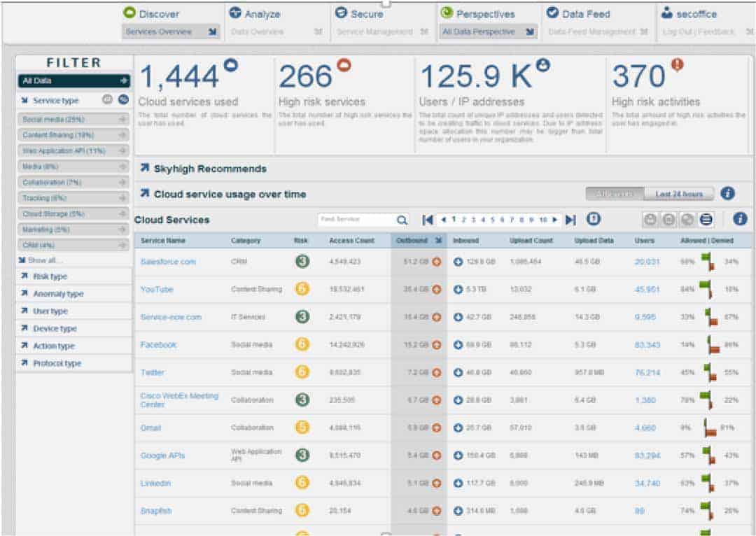The width and height of the screenshot is (756, 536).
Task: Jump to last page of Cloud Services
Action: point(570,220)
